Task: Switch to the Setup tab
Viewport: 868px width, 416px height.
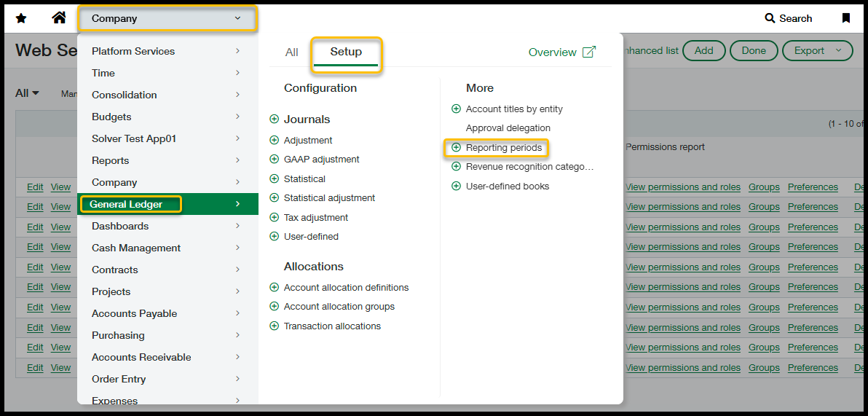Action: (x=346, y=52)
